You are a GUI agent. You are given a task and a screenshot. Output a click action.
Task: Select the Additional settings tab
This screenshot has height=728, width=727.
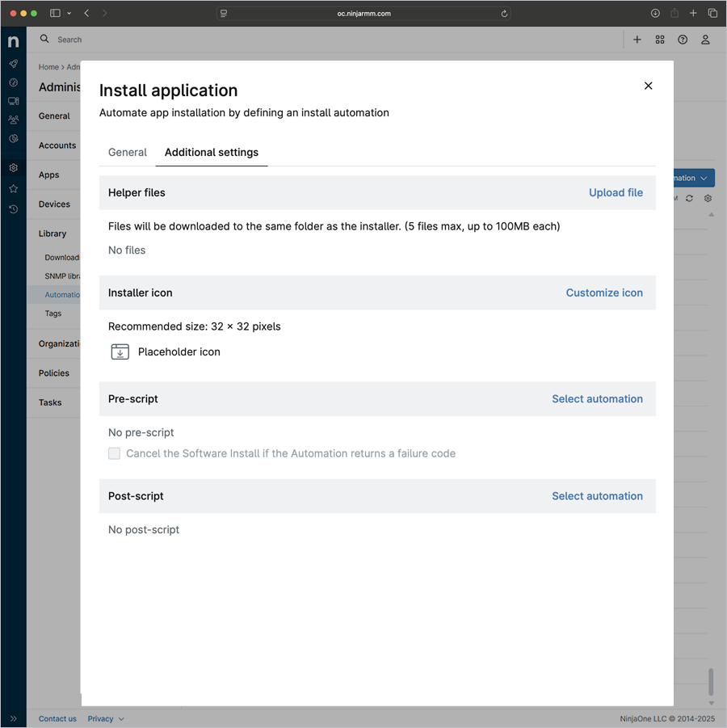(211, 152)
